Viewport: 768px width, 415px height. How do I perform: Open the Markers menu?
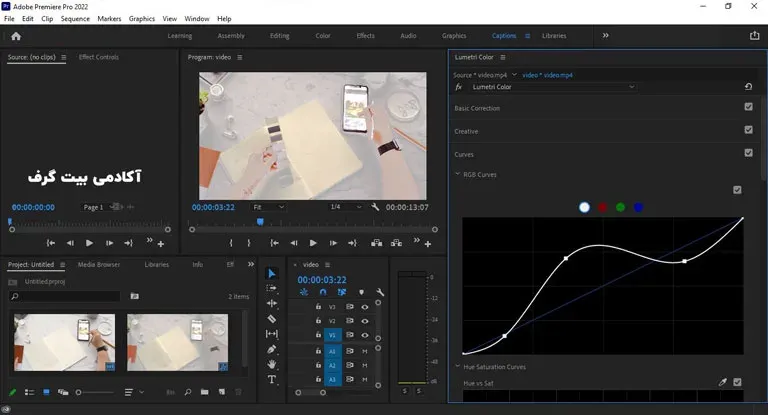coord(109,19)
